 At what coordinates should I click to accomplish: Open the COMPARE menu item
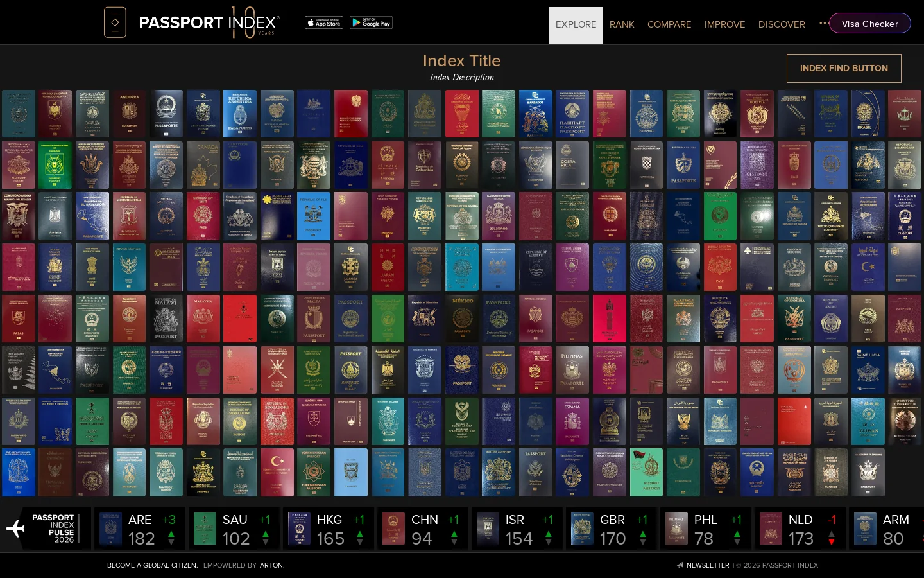(669, 24)
